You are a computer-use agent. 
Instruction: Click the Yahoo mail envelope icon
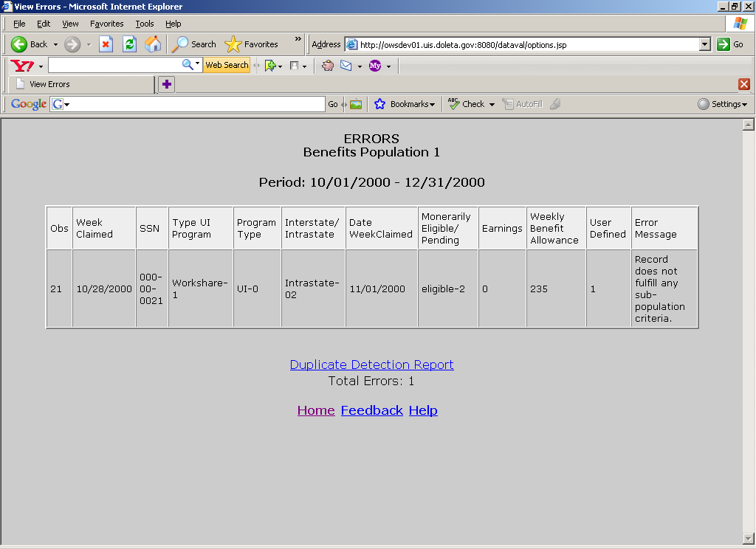point(346,66)
